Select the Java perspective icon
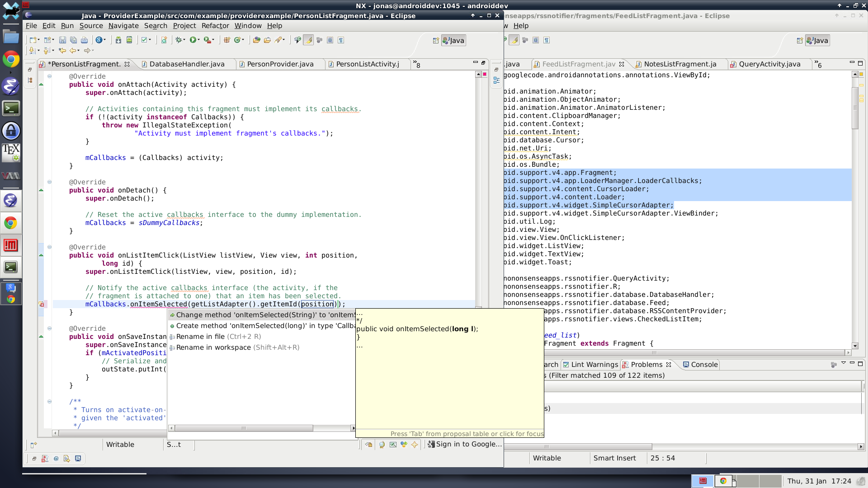The height and width of the screenshot is (488, 868). click(455, 40)
